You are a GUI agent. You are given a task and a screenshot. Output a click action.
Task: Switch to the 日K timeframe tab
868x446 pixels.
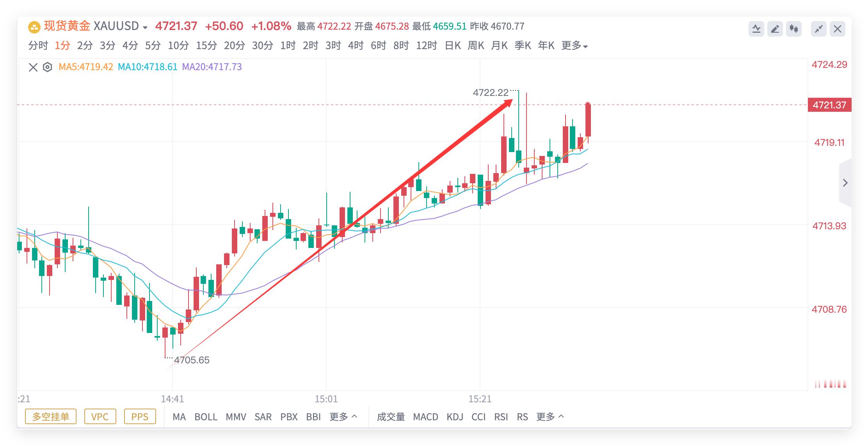453,46
